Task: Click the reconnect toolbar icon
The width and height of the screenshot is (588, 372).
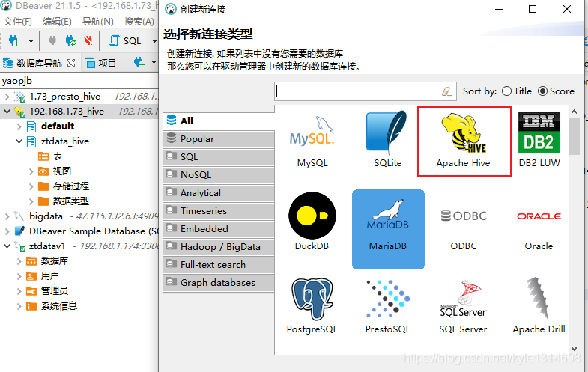Action: [x=70, y=40]
